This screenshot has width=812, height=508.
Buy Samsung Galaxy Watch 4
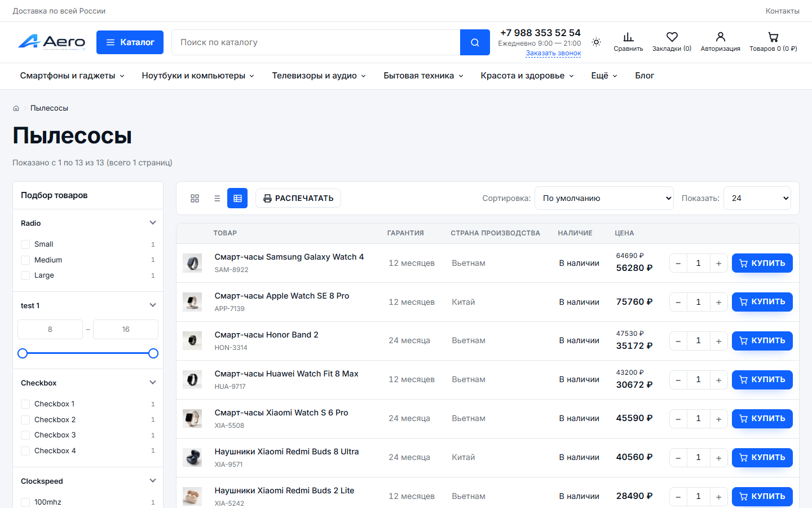point(762,263)
